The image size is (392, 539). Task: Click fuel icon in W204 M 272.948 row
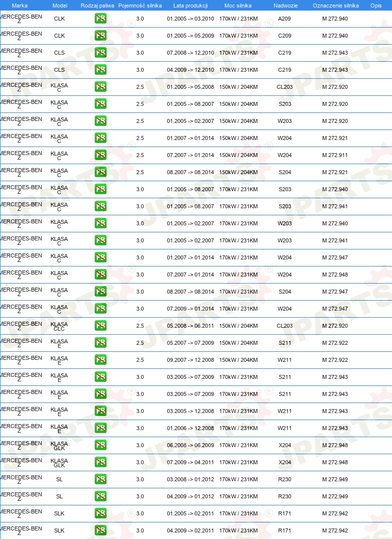pos(101,275)
